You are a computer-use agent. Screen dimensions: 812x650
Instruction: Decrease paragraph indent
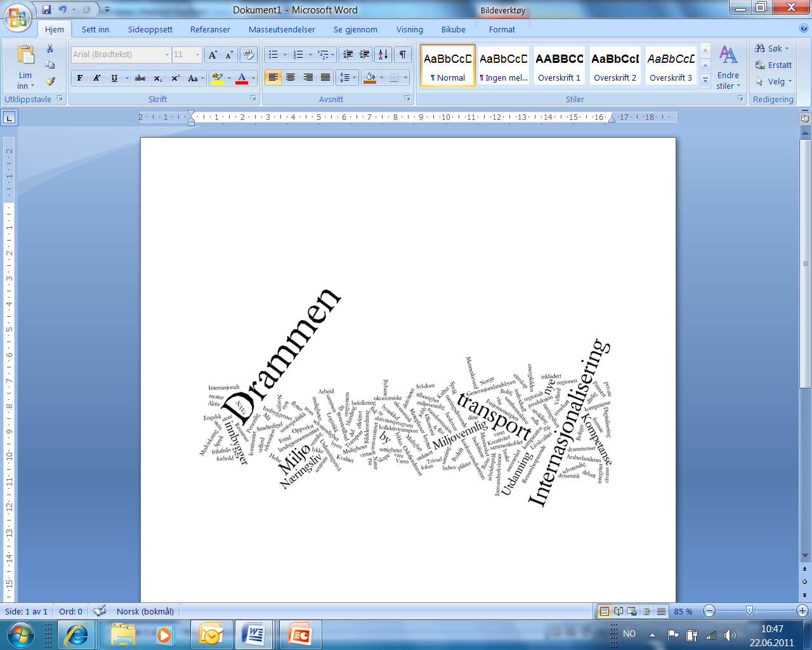coord(348,55)
